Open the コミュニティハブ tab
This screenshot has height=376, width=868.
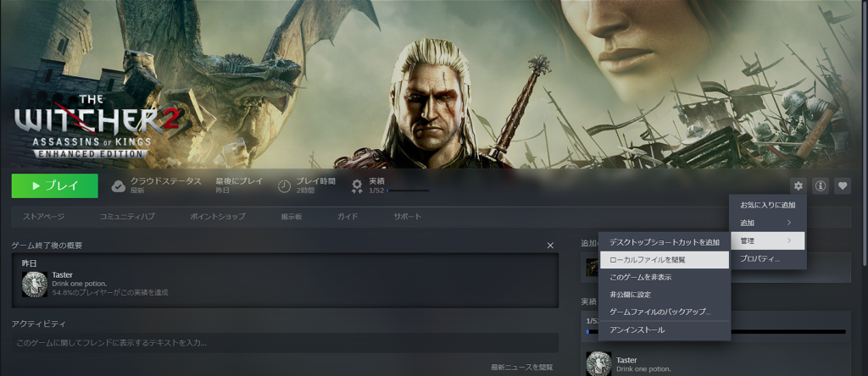click(x=127, y=217)
